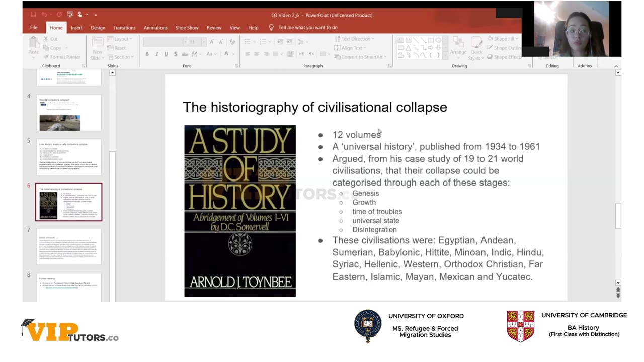Open Font dialog box launcher
This screenshot has width=644, height=362.
(236, 66)
